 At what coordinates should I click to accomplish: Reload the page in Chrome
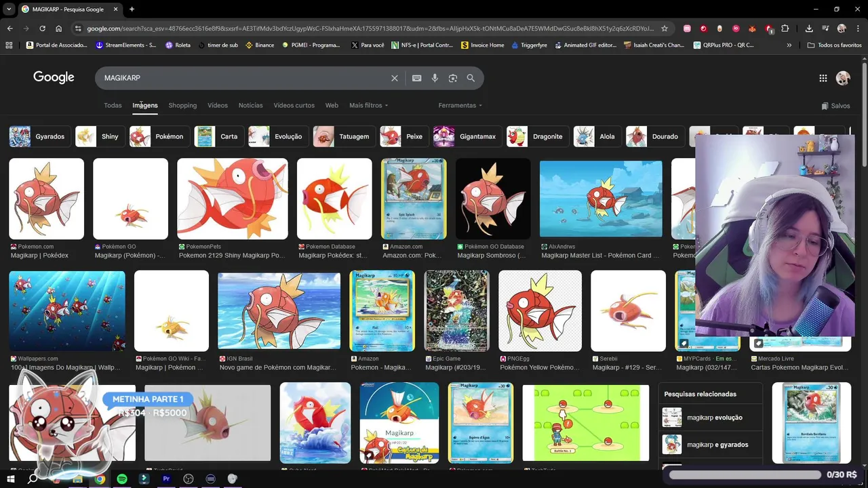tap(42, 28)
